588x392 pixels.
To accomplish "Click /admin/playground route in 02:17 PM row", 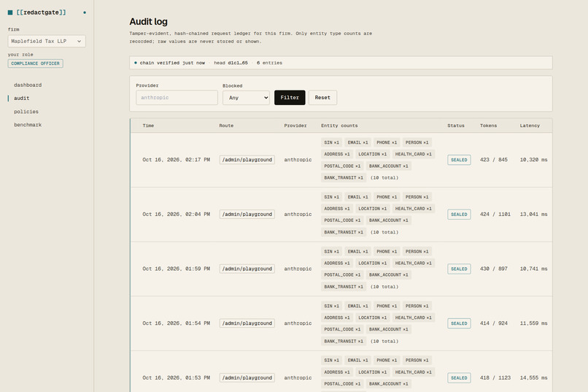I will point(247,160).
